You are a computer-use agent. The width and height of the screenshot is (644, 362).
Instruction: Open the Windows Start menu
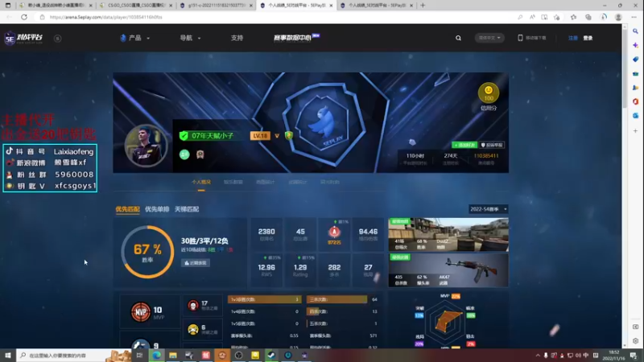coord(8,356)
